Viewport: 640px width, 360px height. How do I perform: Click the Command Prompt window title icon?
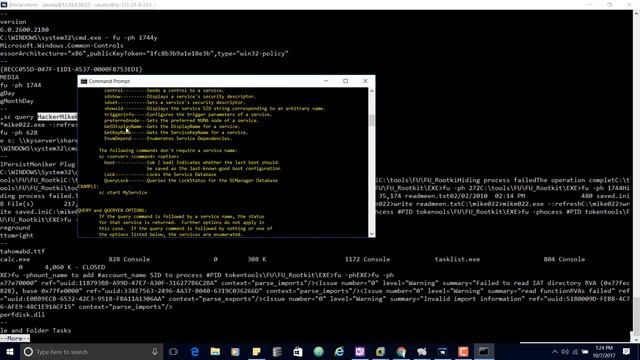[x=84, y=81]
